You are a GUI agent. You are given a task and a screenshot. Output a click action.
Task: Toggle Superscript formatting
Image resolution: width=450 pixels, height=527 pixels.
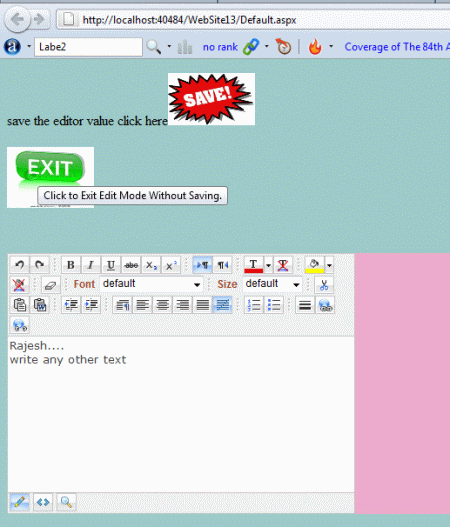(171, 265)
